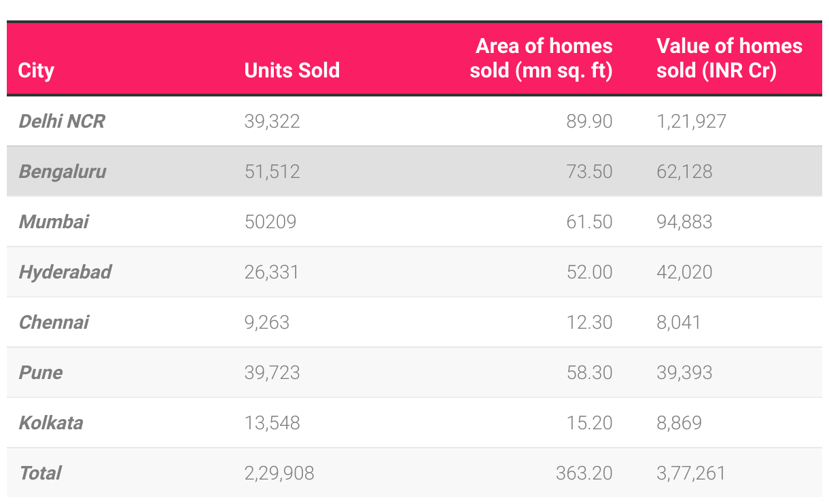Select the Pune row label
The width and height of the screenshot is (829, 504).
(41, 372)
